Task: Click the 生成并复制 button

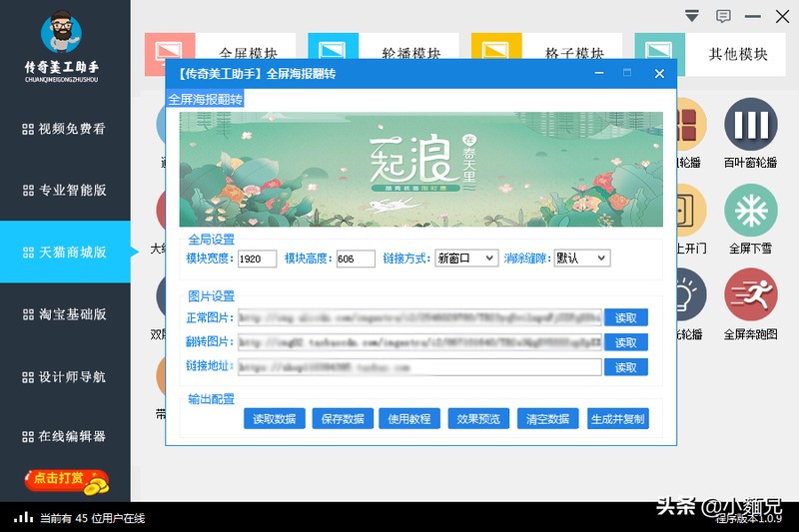Action: (617, 418)
